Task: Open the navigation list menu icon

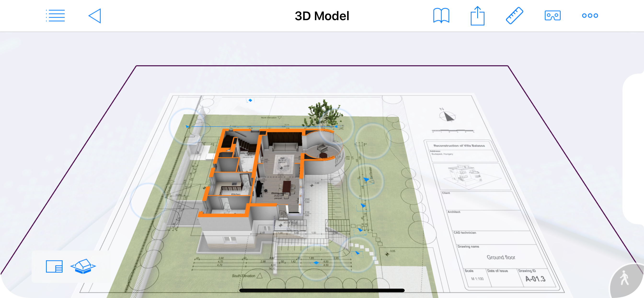Action: click(55, 16)
